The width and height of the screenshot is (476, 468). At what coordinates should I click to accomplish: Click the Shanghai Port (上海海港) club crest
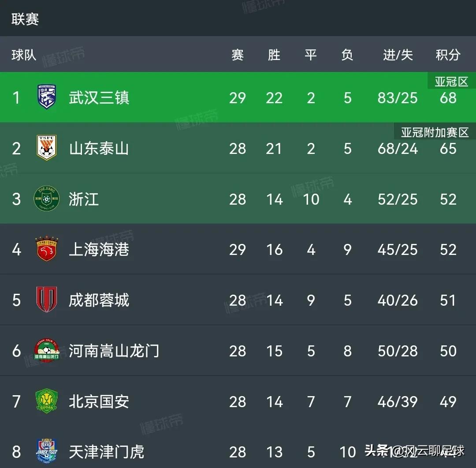tap(47, 250)
